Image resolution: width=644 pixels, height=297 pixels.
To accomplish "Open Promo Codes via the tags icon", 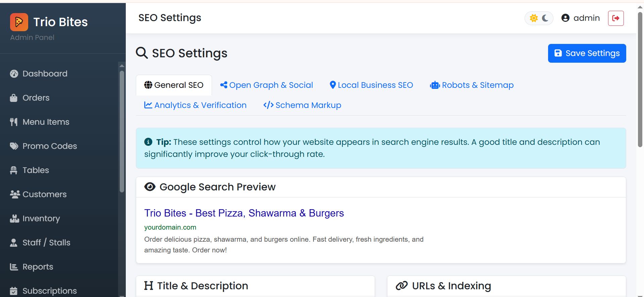I will (14, 146).
